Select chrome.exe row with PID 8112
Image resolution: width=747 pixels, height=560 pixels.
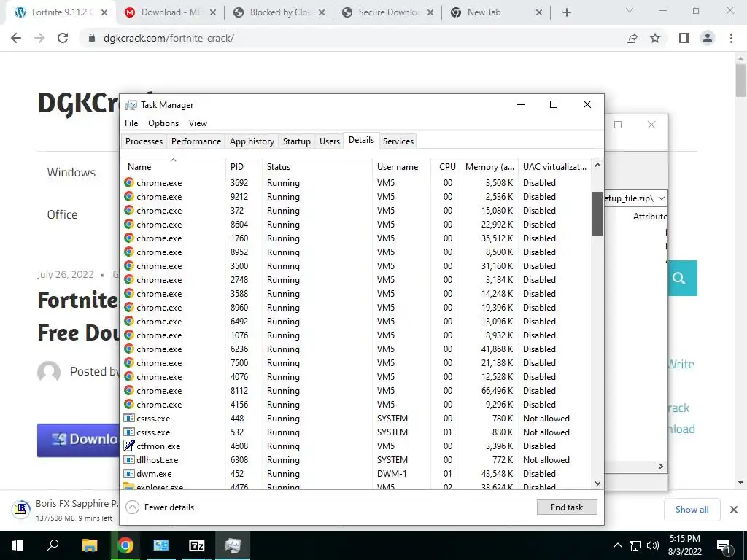tap(356, 391)
